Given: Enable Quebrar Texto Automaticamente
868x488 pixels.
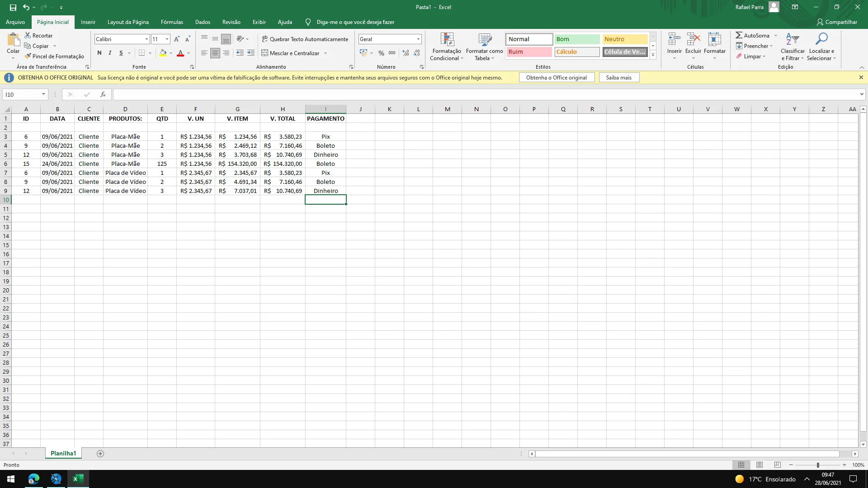Looking at the screenshot, I should point(305,39).
